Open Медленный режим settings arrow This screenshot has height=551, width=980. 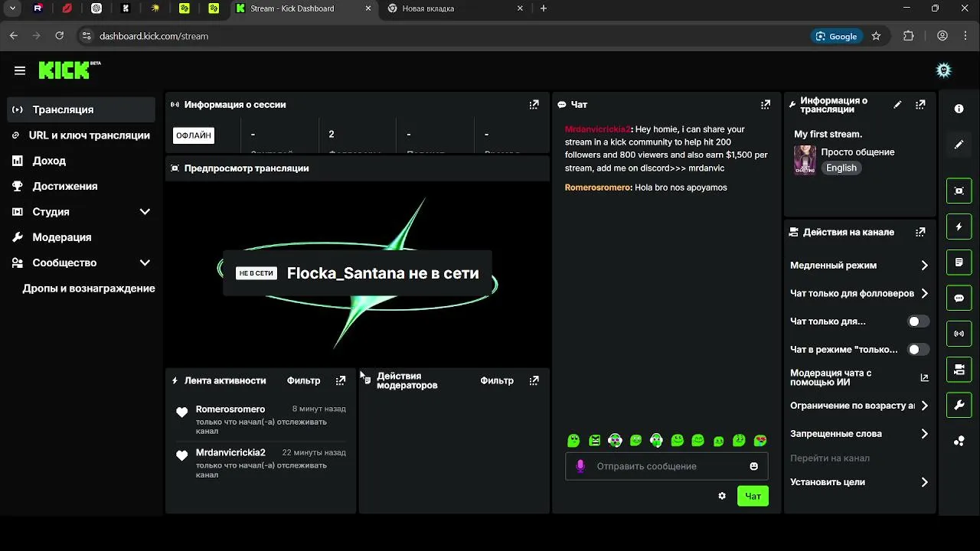[924, 266]
